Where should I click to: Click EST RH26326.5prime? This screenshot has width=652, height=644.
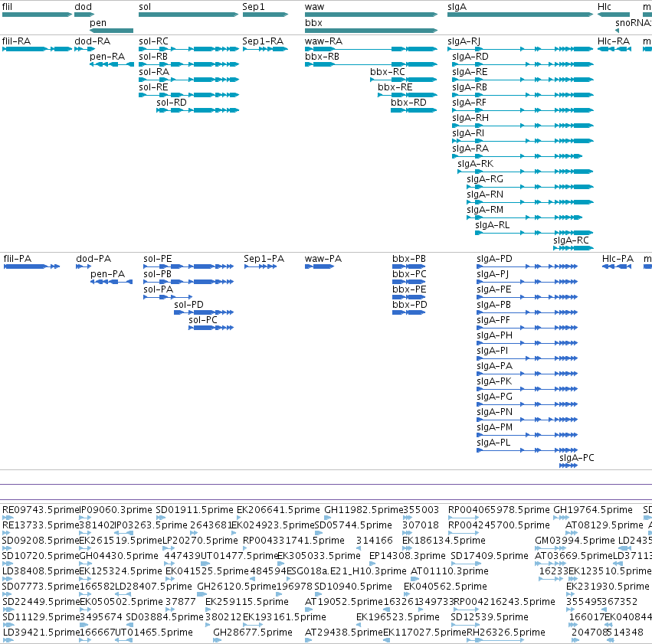[506, 633]
